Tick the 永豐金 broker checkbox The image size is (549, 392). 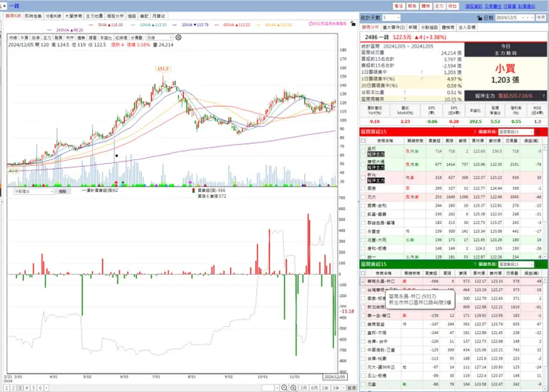coord(363,231)
